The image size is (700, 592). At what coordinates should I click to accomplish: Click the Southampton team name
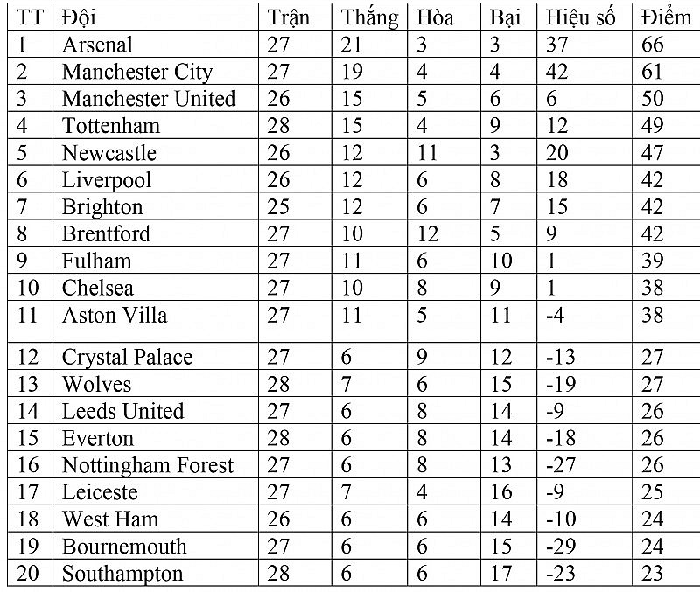tap(122, 575)
